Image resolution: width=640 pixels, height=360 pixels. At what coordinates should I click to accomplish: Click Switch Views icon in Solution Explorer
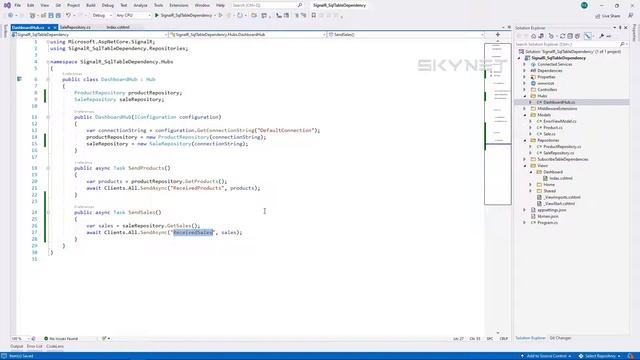tap(541, 36)
